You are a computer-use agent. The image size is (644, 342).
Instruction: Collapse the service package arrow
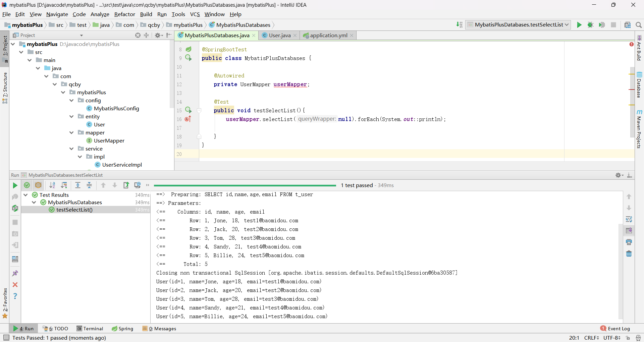(x=71, y=149)
